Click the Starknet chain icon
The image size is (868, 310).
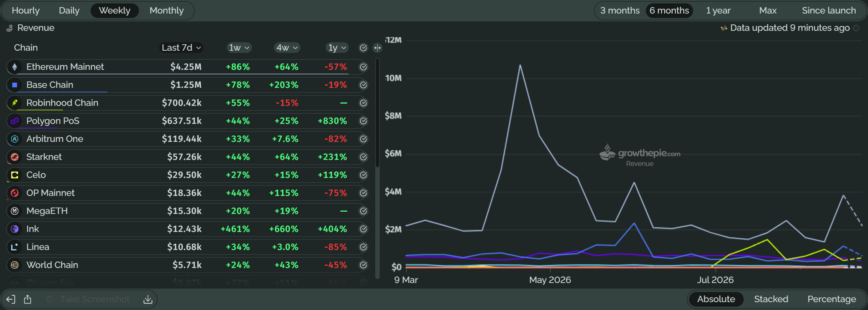15,157
